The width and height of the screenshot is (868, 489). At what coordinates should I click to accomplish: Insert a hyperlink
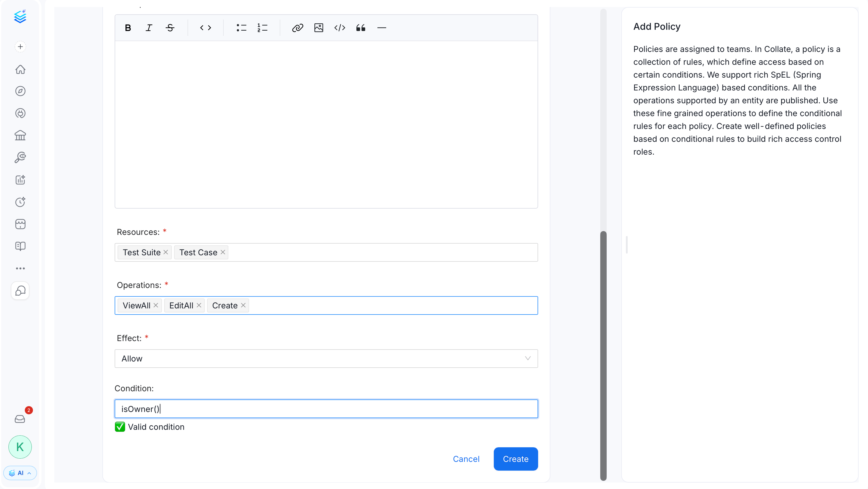click(x=297, y=28)
